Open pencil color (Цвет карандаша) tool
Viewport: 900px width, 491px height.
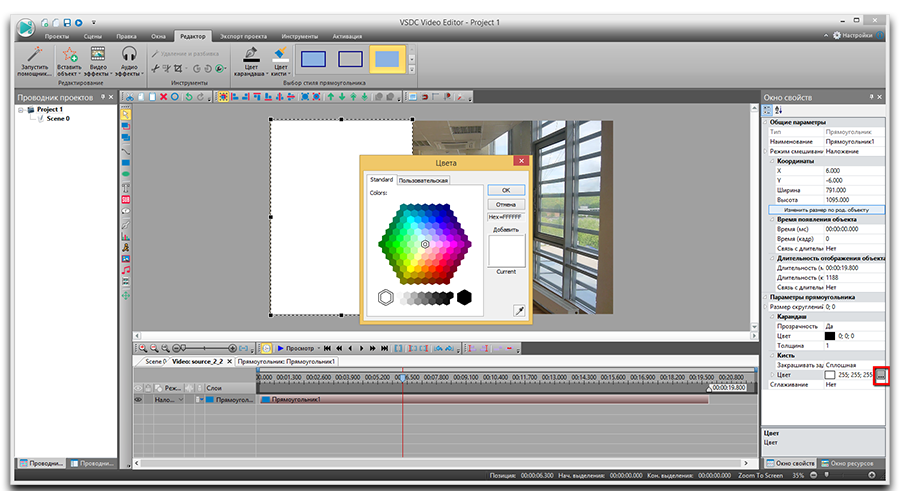click(251, 61)
